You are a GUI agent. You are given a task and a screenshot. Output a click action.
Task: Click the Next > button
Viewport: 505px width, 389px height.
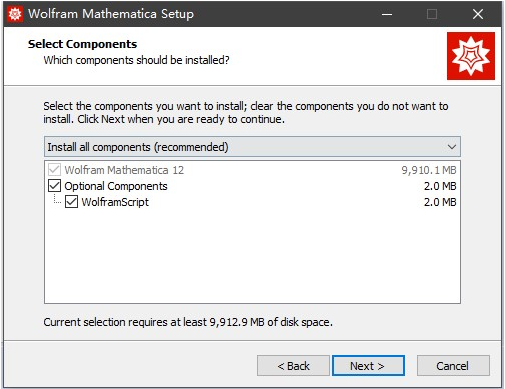point(368,366)
